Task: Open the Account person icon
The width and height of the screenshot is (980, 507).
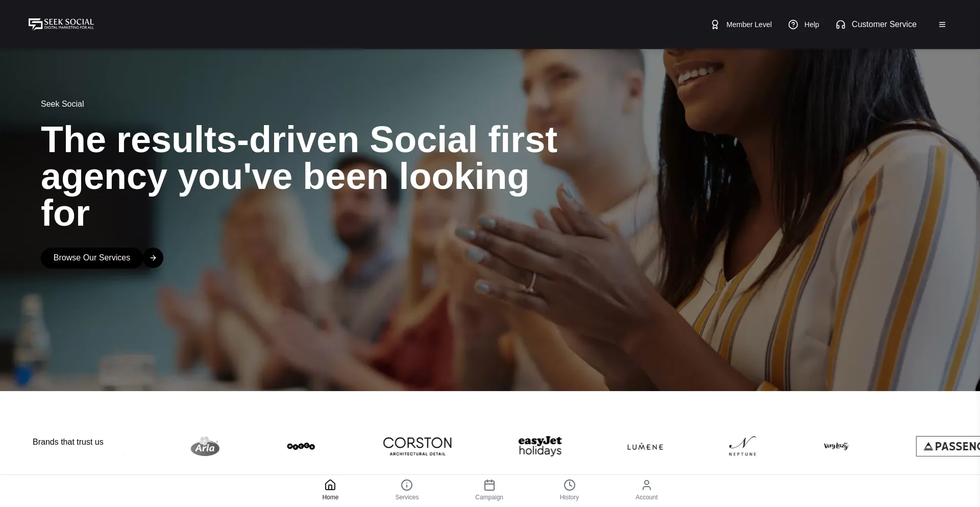Action: [x=647, y=485]
